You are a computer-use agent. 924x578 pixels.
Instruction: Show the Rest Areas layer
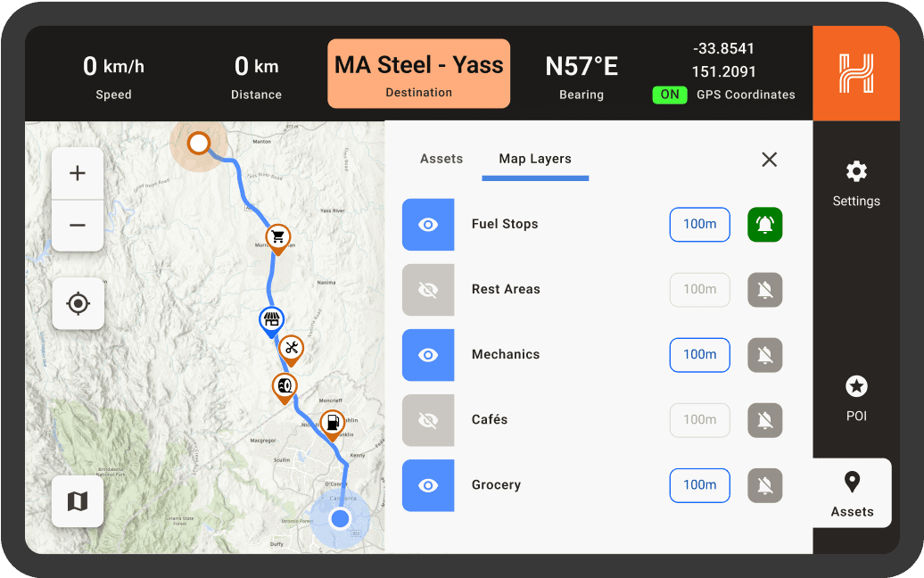point(428,289)
